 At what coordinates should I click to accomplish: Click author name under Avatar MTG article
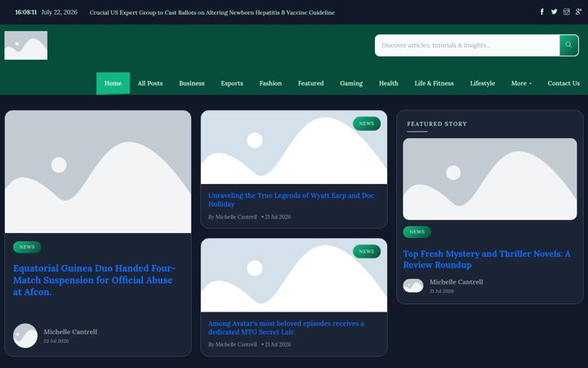236,344
